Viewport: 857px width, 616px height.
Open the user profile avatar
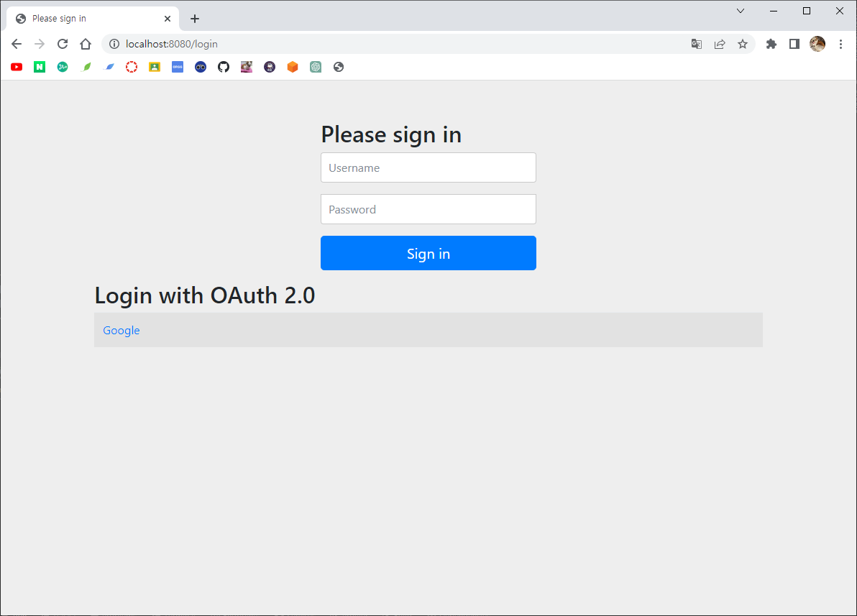(x=817, y=44)
